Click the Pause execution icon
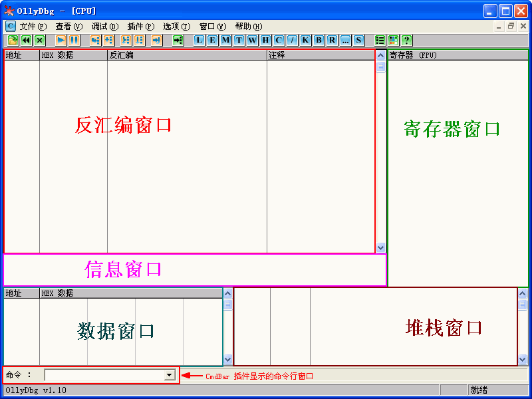 (x=74, y=41)
